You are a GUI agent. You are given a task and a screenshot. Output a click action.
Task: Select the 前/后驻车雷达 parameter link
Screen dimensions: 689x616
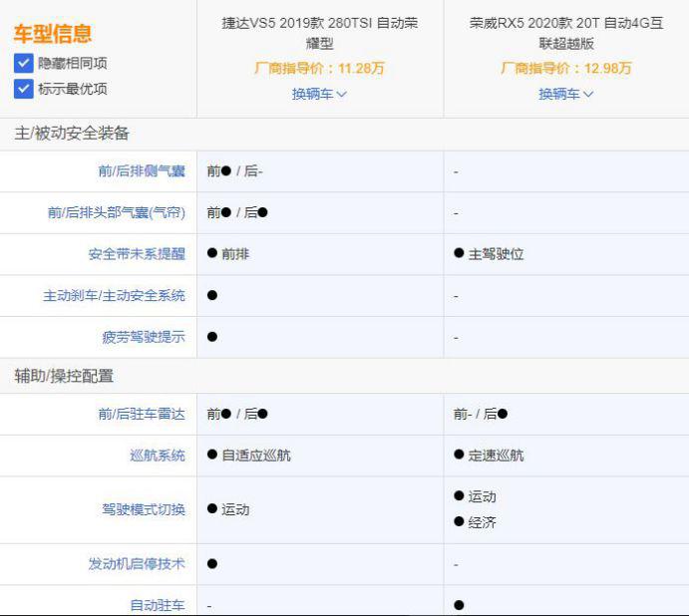coord(141,414)
